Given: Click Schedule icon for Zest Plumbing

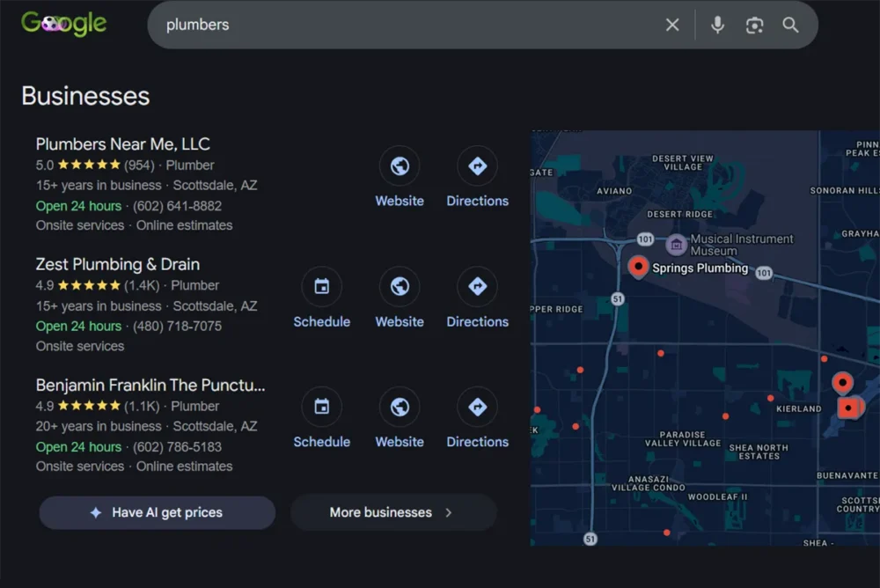Looking at the screenshot, I should (321, 286).
